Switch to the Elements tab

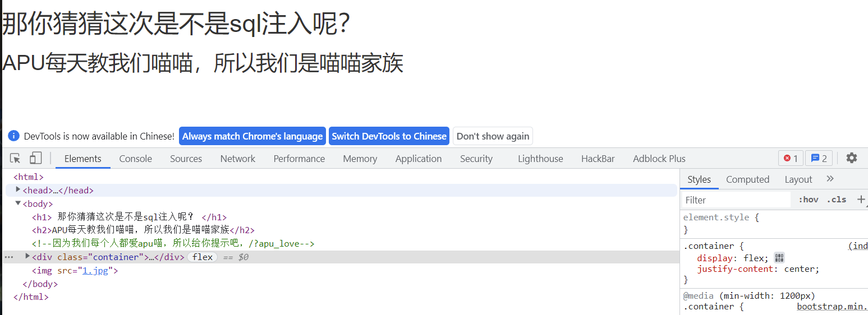[x=83, y=159]
